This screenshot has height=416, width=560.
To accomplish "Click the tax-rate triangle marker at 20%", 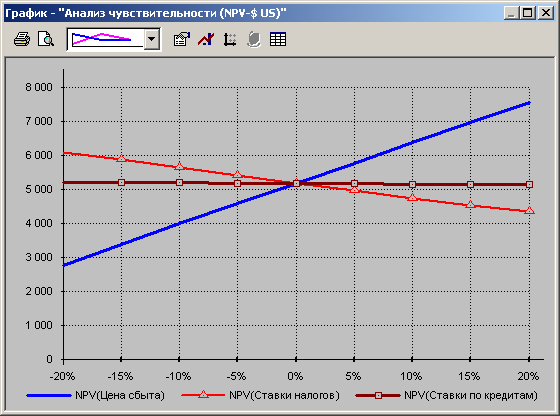I will click(x=530, y=210).
